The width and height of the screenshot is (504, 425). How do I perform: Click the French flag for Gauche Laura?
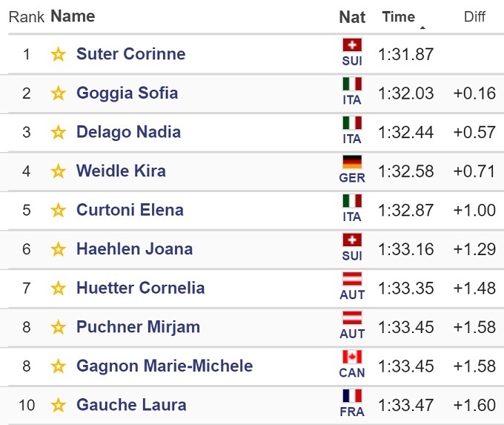click(x=352, y=396)
